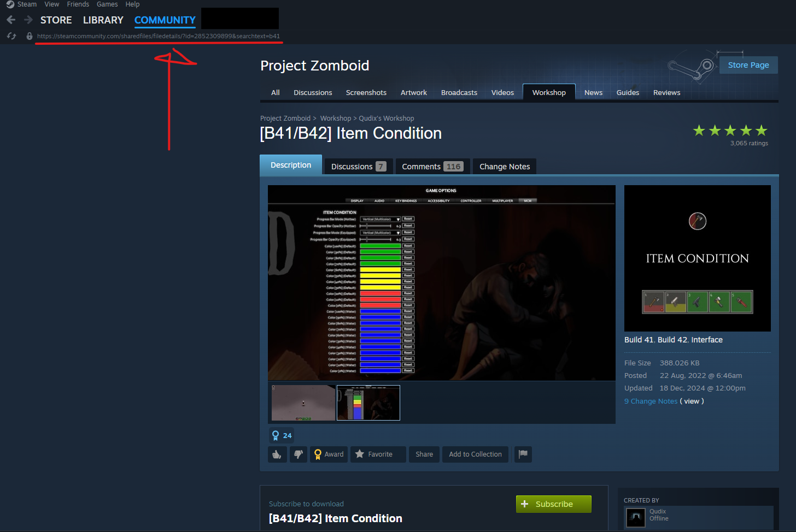This screenshot has width=796, height=532.
Task: Rate the mod with thumbs up
Action: [277, 454]
